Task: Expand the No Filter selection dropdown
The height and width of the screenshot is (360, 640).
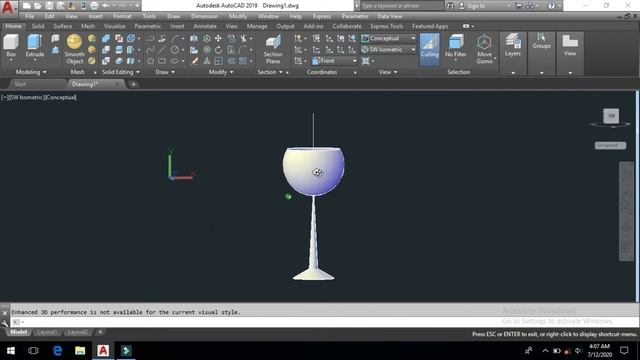Action: pyautogui.click(x=456, y=60)
